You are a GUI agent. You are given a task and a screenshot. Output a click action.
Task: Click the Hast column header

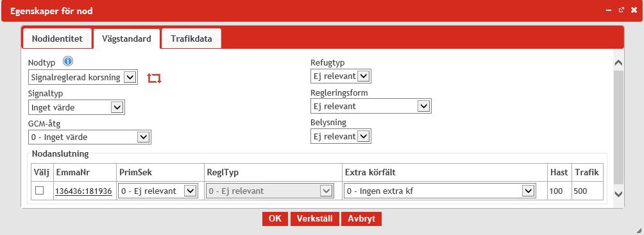559,173
